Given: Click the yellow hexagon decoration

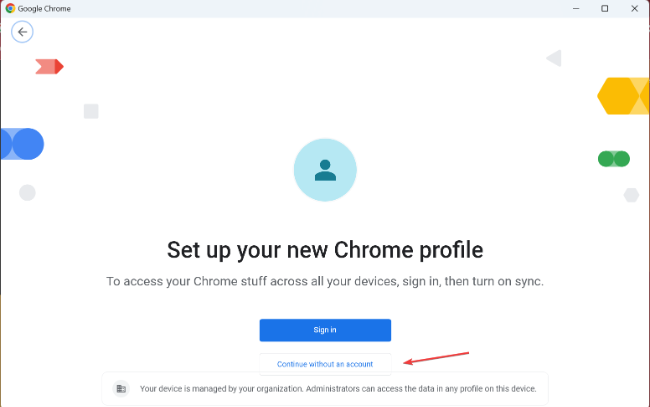Looking at the screenshot, I should (x=624, y=96).
